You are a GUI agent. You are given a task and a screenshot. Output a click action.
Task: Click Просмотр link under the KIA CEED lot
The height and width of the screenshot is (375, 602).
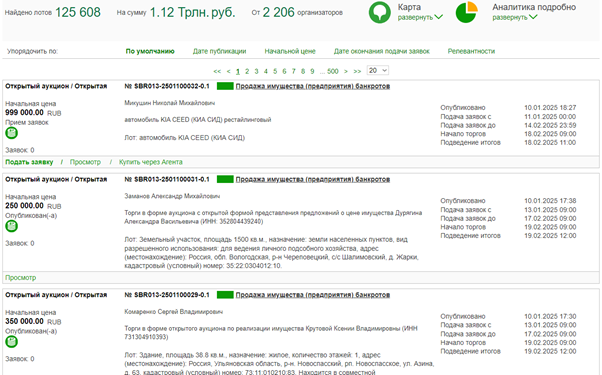(x=85, y=162)
